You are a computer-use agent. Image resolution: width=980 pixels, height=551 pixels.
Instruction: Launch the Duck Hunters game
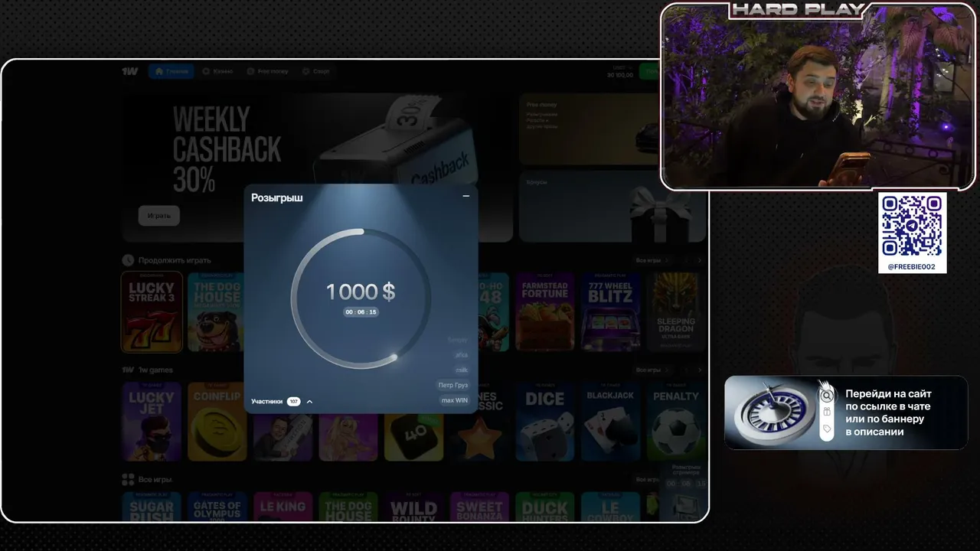pos(544,506)
